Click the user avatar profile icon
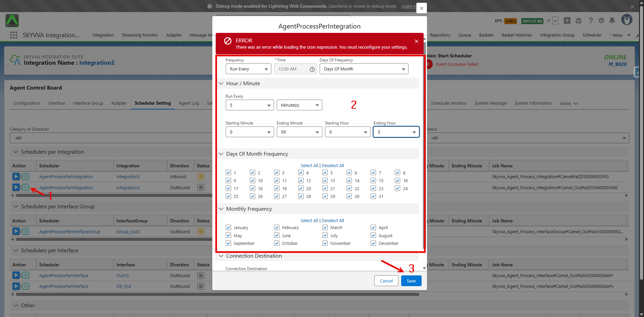 (627, 20)
